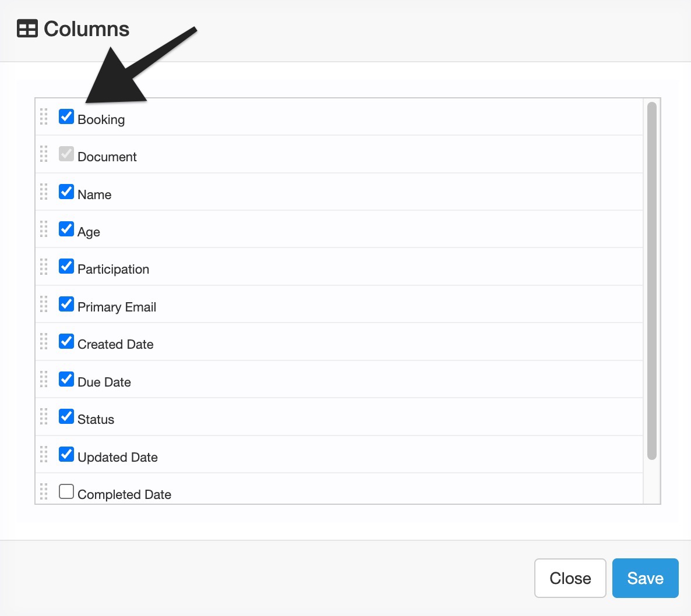The image size is (691, 616).
Task: Click the drag handle beside Document
Action: pyautogui.click(x=44, y=154)
